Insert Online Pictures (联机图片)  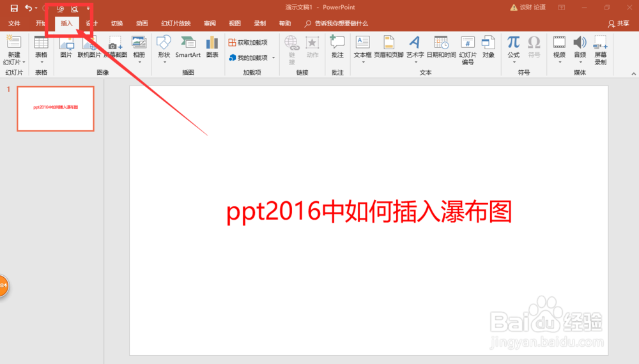pyautogui.click(x=89, y=47)
